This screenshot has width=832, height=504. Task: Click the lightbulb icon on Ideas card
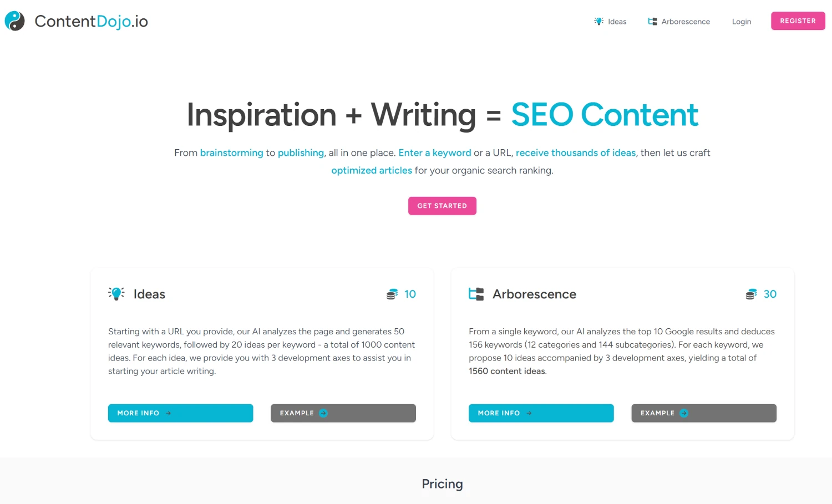(116, 294)
